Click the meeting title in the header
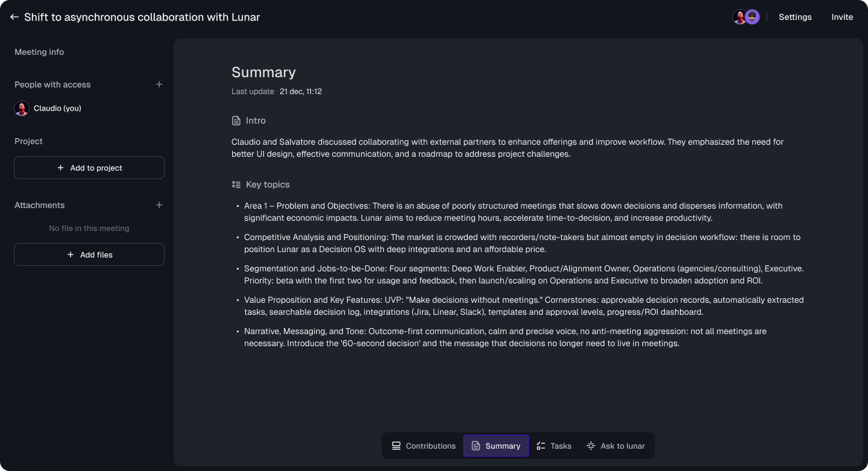 (142, 17)
